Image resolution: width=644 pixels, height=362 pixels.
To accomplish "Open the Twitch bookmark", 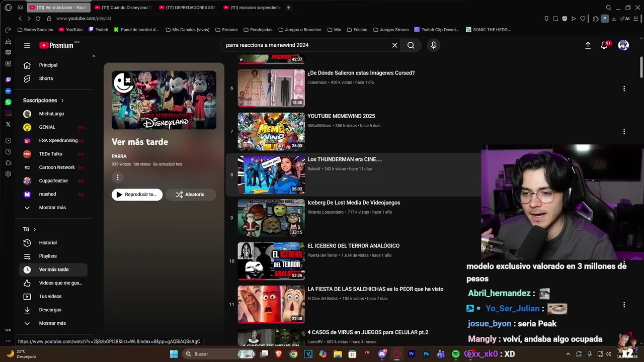I will tap(98, 30).
